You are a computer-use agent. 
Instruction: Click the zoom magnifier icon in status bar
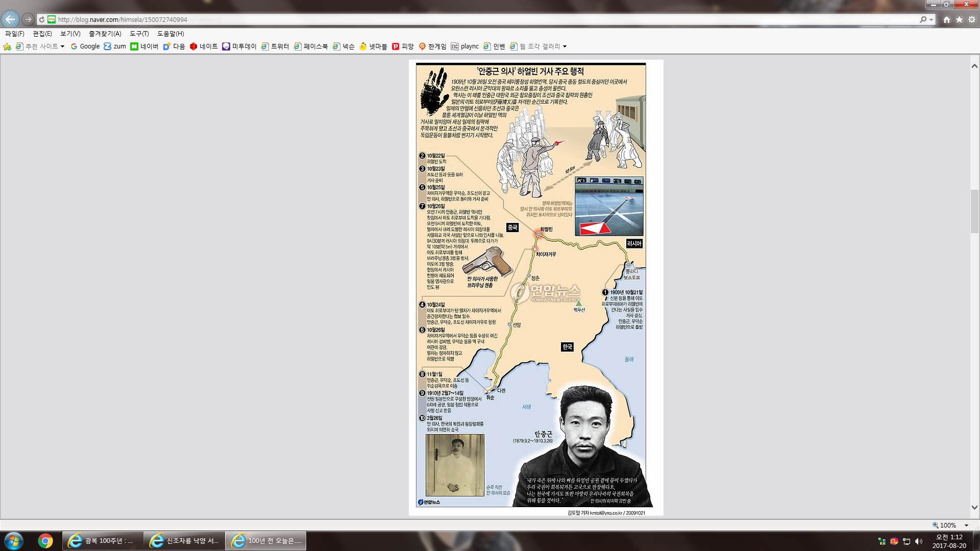(x=936, y=525)
